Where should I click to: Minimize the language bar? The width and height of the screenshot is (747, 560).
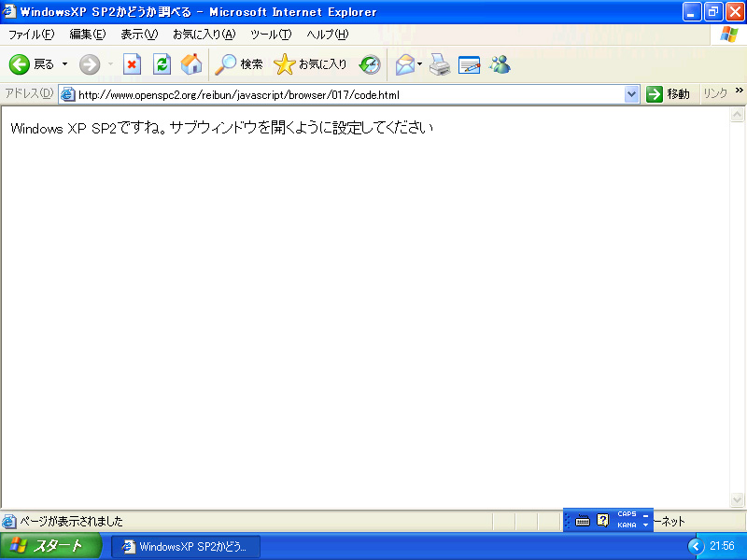coord(645,515)
